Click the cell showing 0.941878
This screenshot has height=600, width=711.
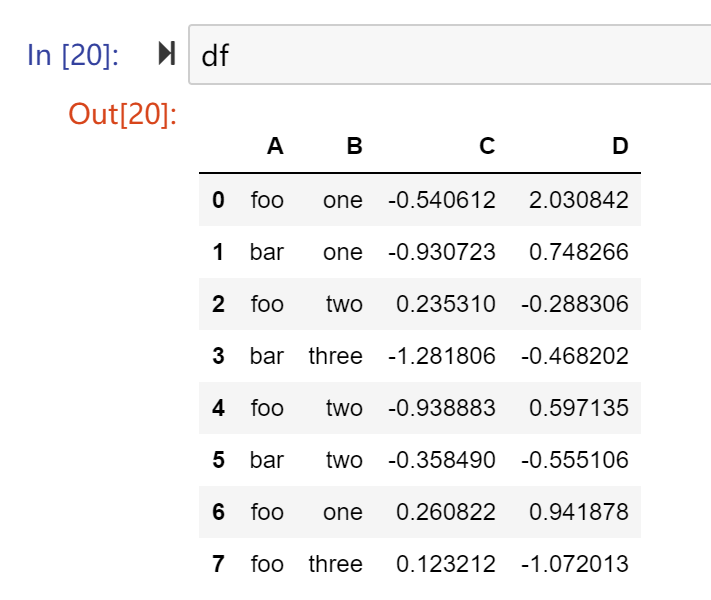pos(579,512)
